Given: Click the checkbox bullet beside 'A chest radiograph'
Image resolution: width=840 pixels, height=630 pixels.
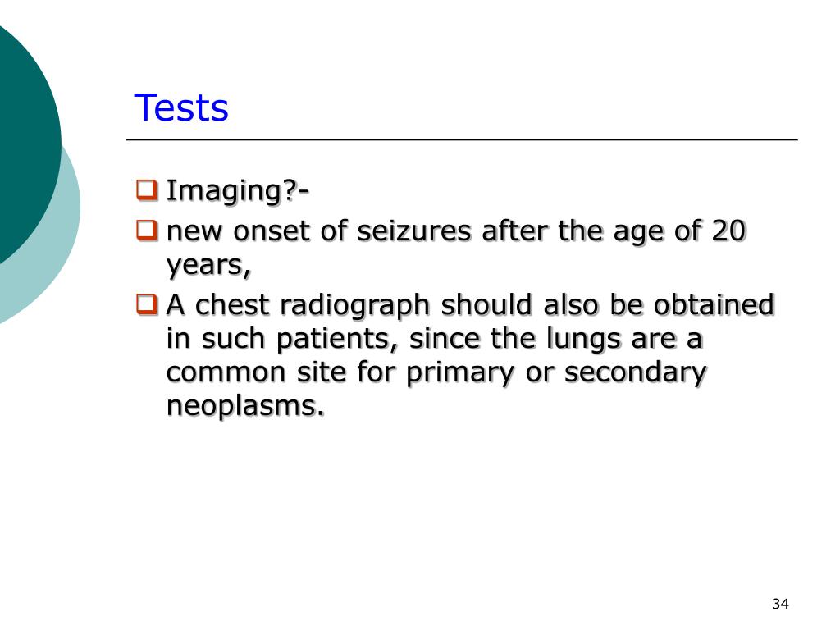Looking at the screenshot, I should tap(148, 304).
